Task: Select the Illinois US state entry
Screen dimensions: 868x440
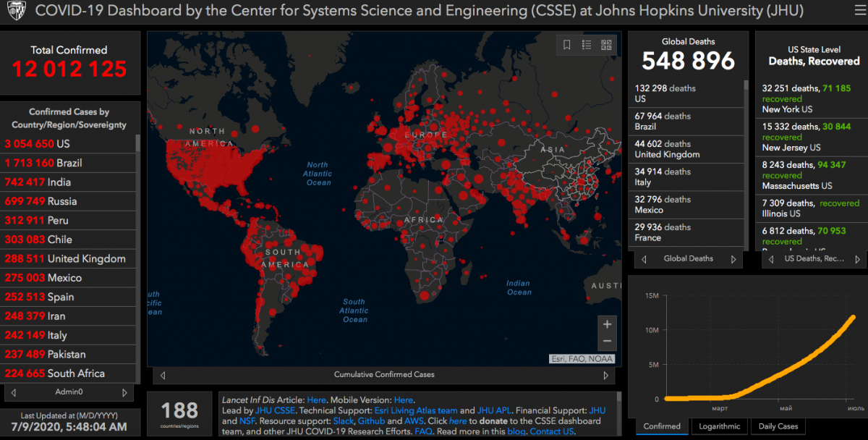Action: point(809,208)
